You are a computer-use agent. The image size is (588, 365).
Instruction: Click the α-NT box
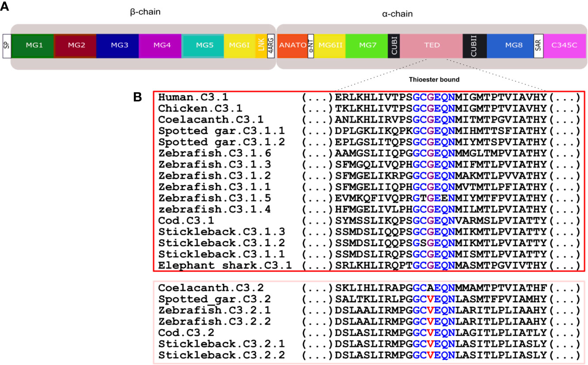coord(311,46)
